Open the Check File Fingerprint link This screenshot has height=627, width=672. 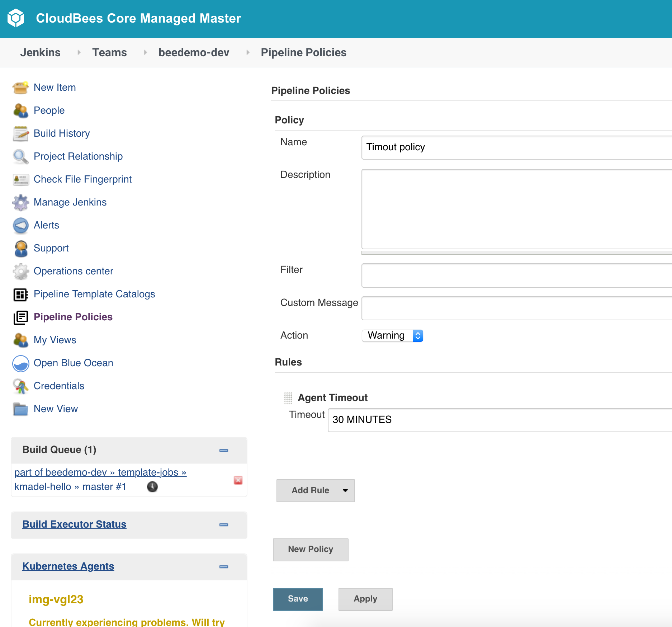pyautogui.click(x=82, y=179)
